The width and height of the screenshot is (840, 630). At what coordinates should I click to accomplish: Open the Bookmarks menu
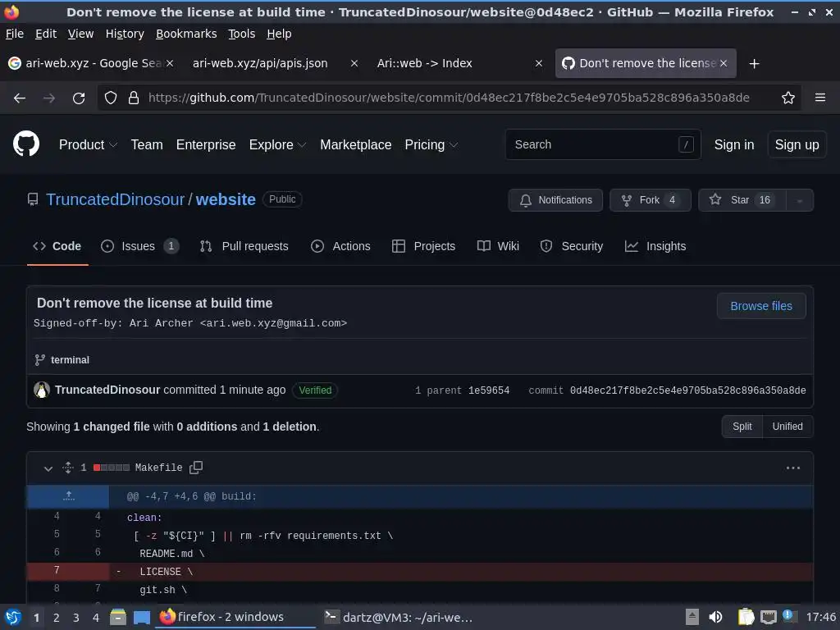tap(186, 34)
